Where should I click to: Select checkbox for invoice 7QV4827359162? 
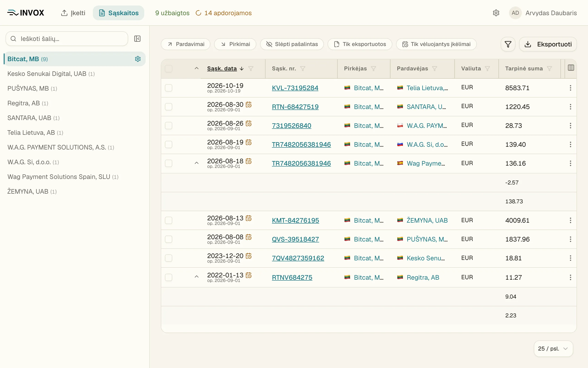pyautogui.click(x=169, y=258)
